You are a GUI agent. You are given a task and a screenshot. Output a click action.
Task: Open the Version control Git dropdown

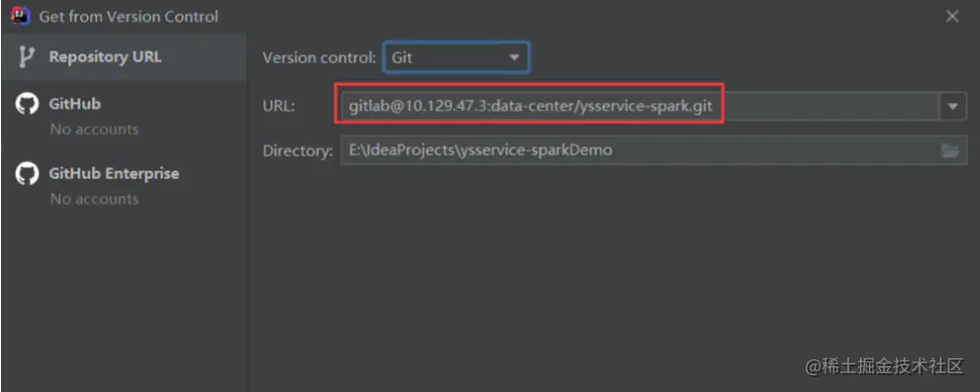click(x=456, y=57)
